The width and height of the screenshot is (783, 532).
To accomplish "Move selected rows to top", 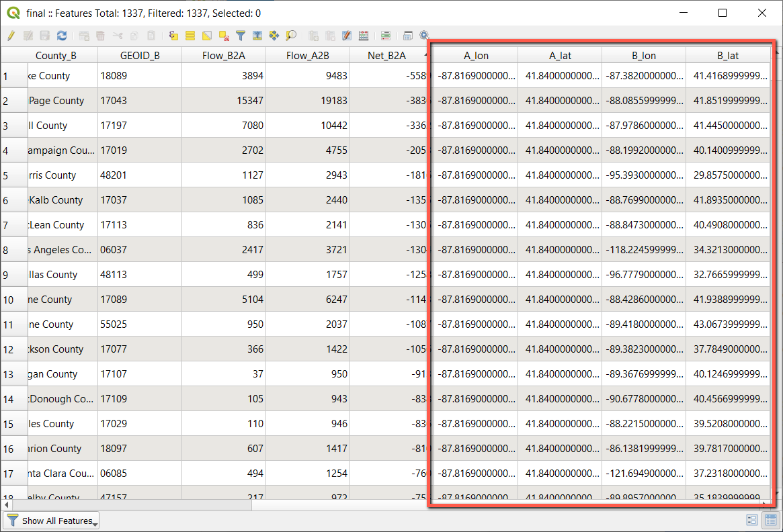I will 257,36.
